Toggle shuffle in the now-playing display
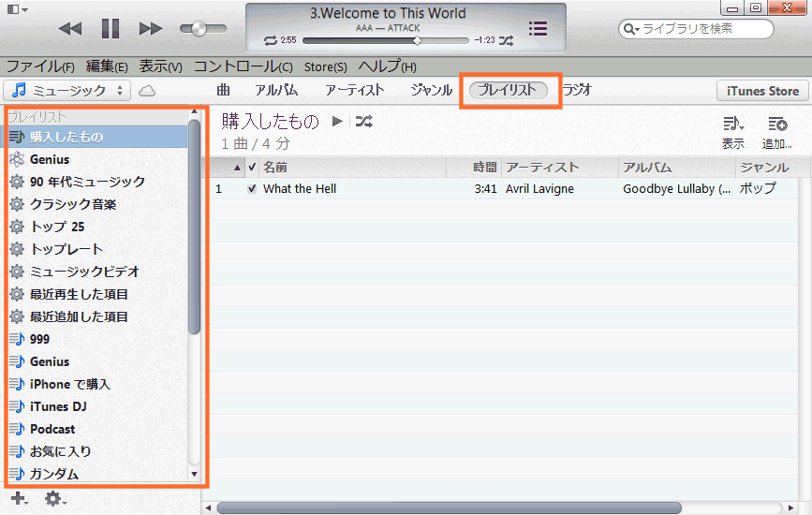 [507, 40]
